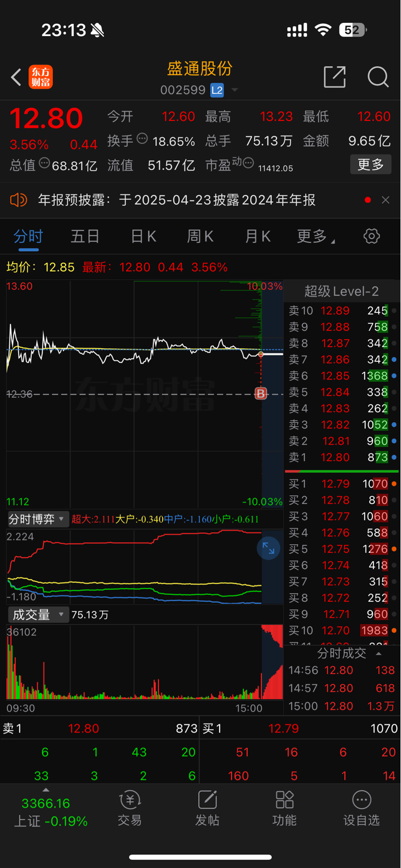Viewport: 401px width, 868px height.
Task: Switch to the 月K tab
Action: click(x=258, y=237)
